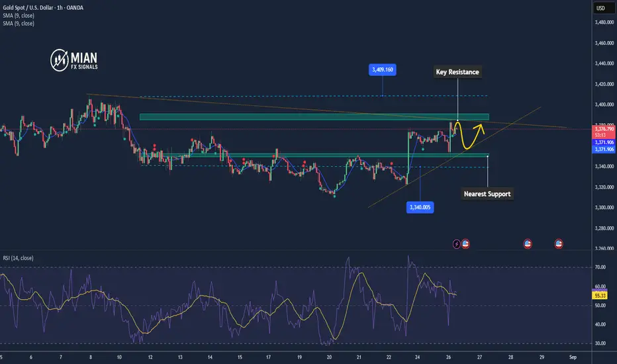Click the 50.00 level on the RSI axis
The height and width of the screenshot is (364, 617).
[x=600, y=305]
